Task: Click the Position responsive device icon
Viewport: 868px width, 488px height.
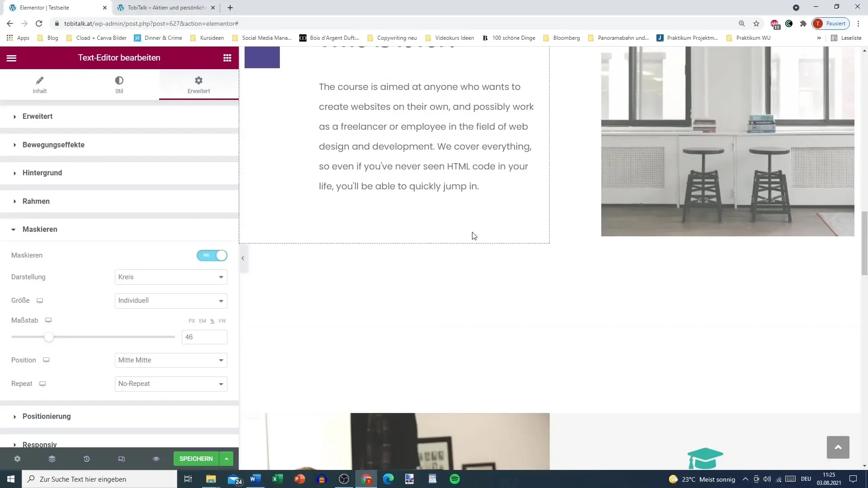Action: coord(46,360)
